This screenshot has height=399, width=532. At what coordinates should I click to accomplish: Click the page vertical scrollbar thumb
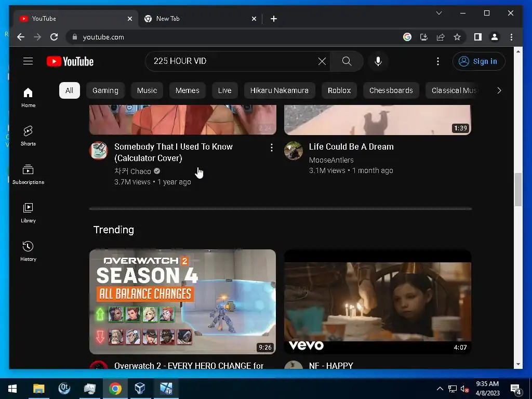tap(518, 189)
